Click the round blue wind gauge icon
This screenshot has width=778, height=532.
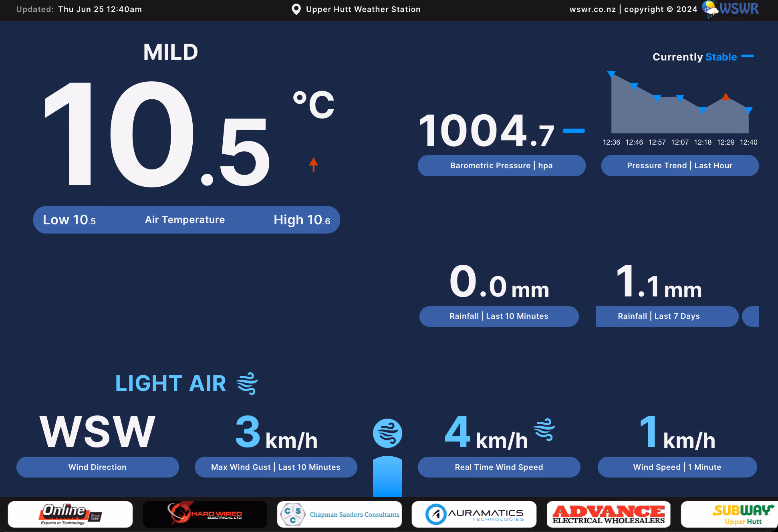(387, 433)
